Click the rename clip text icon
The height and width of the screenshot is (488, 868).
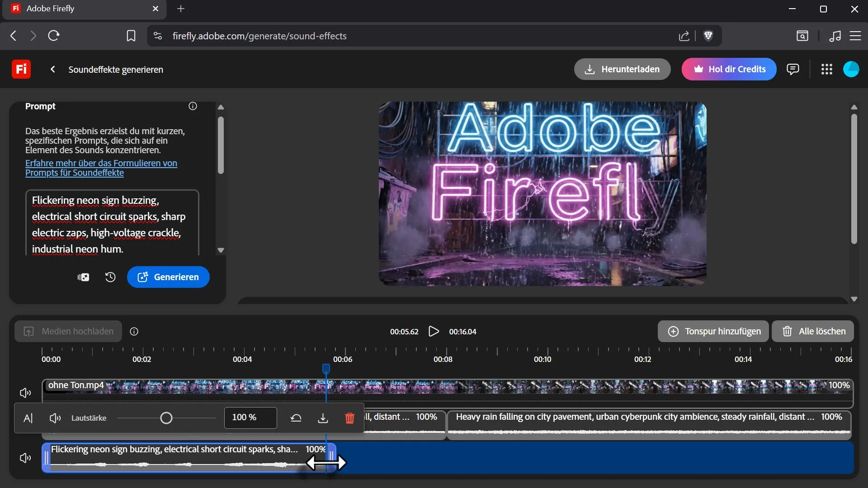[x=28, y=418]
